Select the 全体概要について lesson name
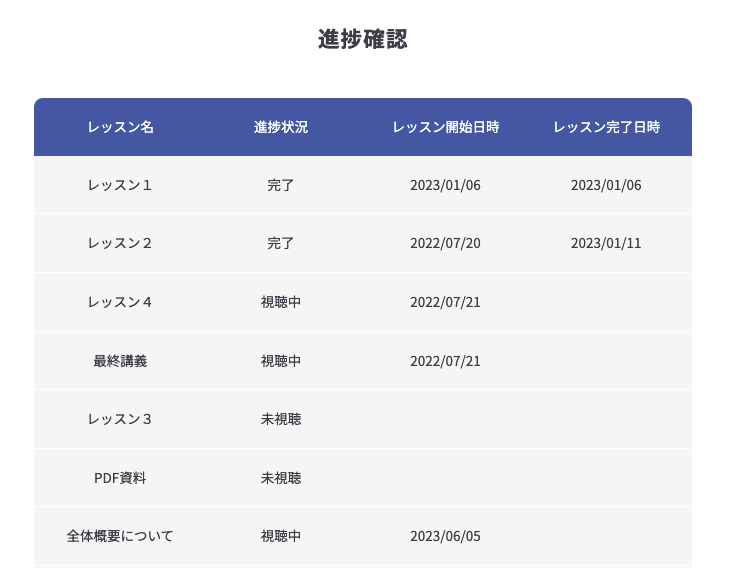731x568 pixels. (120, 536)
